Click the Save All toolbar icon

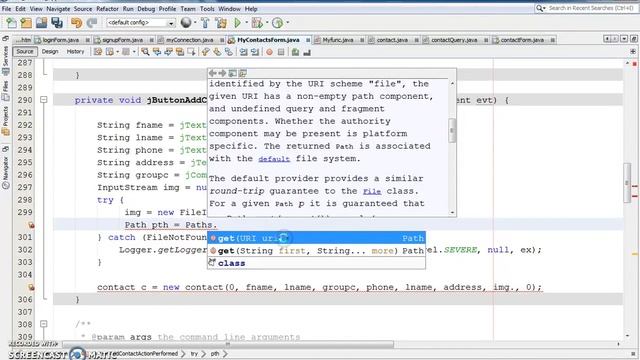point(57,23)
